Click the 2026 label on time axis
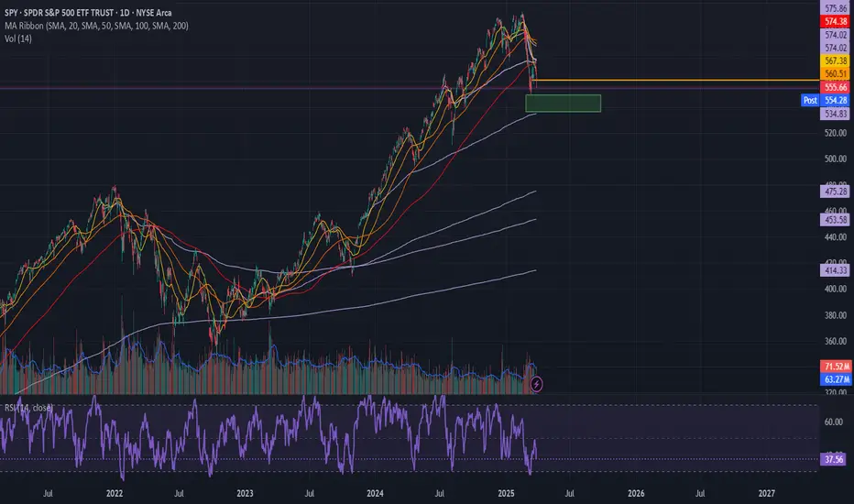This screenshot has width=854, height=504. tap(636, 493)
